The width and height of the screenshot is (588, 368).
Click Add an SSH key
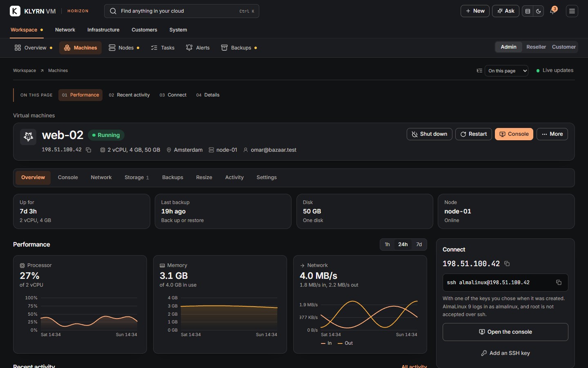506,353
